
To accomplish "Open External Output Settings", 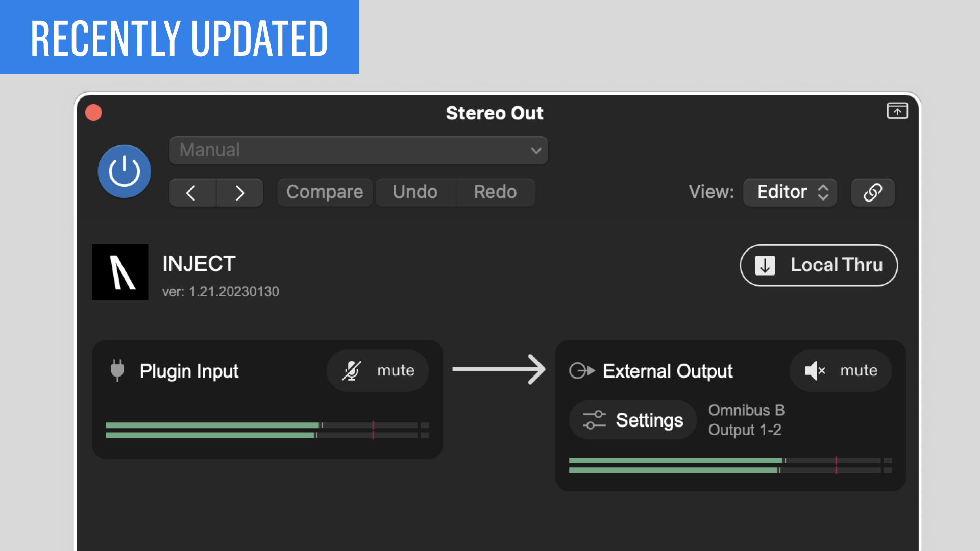I will [x=633, y=420].
